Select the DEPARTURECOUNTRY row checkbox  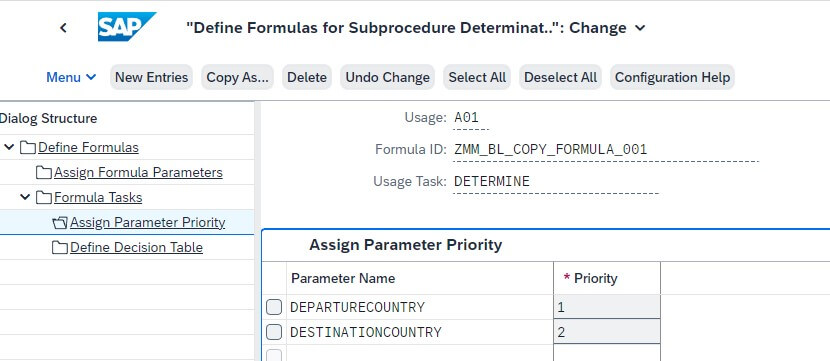[274, 307]
